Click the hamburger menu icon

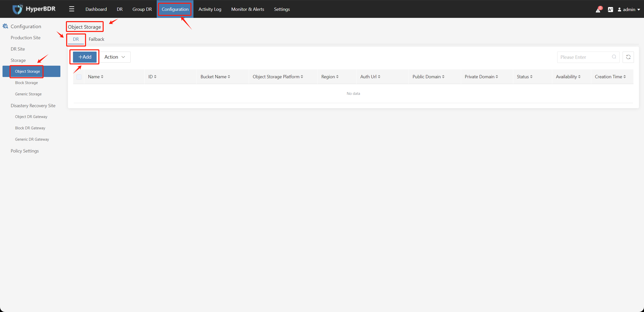click(x=71, y=8)
